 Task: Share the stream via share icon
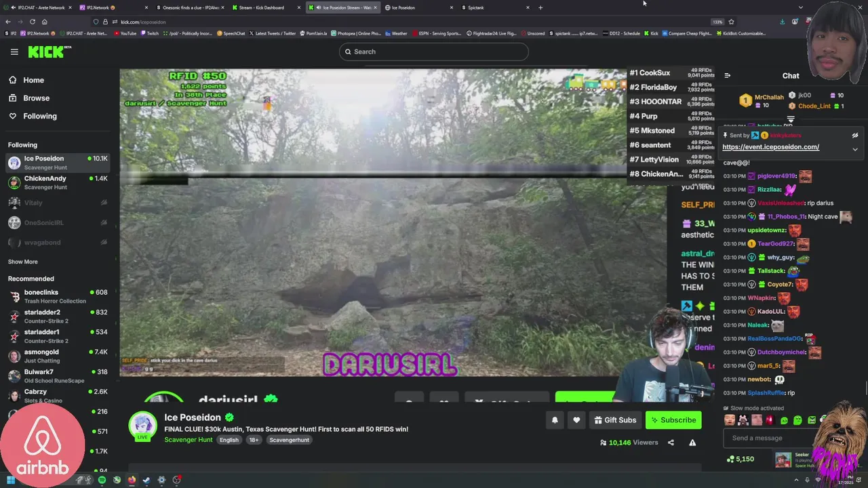tap(671, 443)
